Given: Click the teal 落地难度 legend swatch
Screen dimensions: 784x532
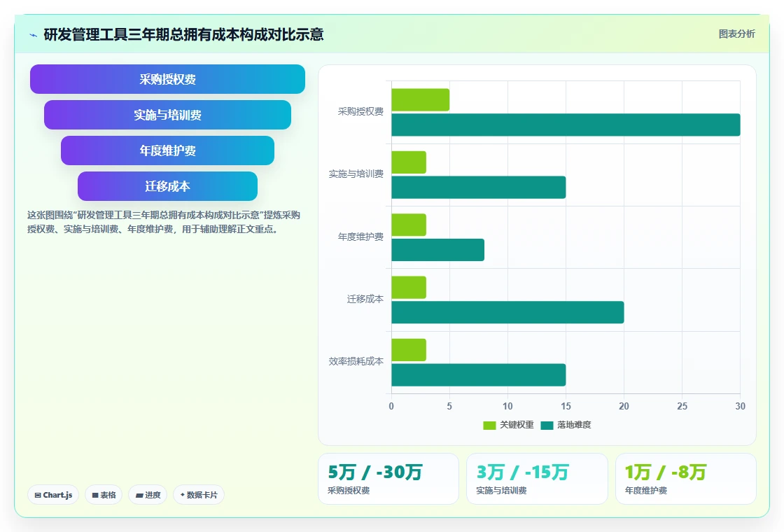Looking at the screenshot, I should point(547,426).
